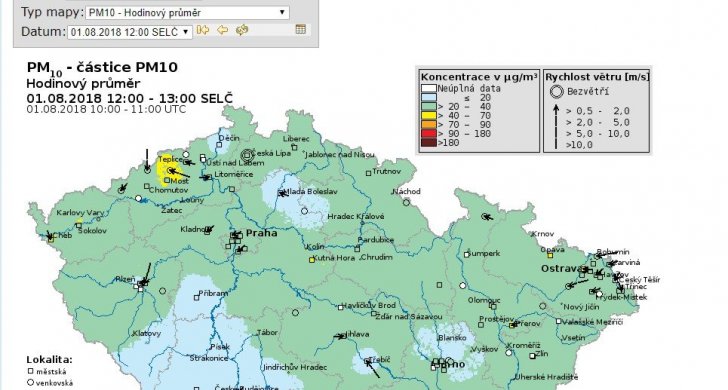The width and height of the screenshot is (728, 390).
Task: Click the Kroměříž label
Action: (523, 345)
